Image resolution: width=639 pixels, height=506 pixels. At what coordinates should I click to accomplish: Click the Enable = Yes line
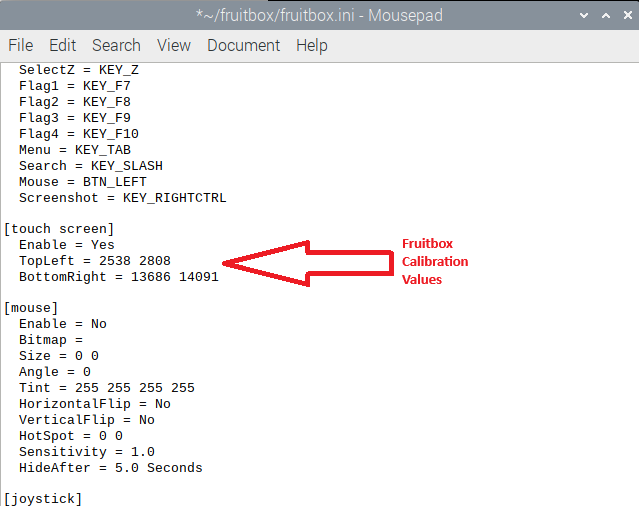pyautogui.click(x=67, y=245)
